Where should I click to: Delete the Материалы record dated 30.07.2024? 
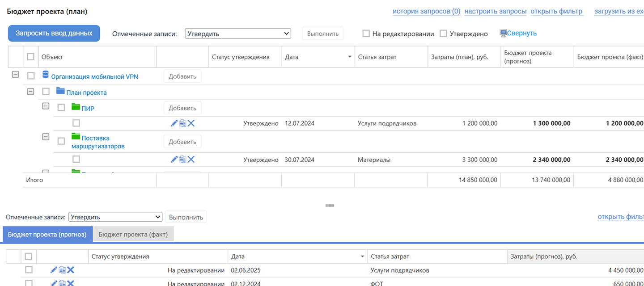coord(191,159)
